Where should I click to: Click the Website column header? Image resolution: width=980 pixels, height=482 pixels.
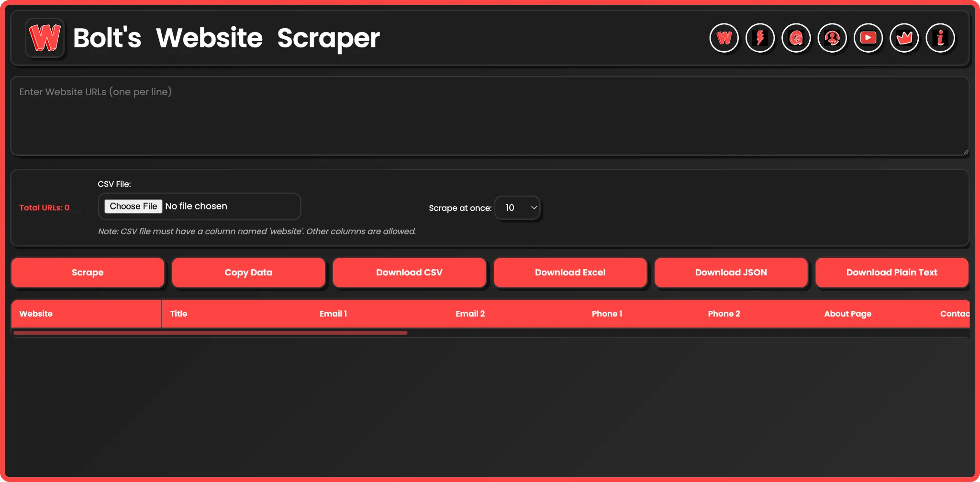click(36, 314)
